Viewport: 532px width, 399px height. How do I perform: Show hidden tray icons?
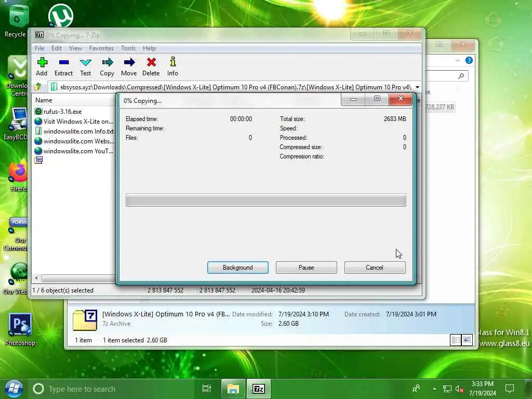tap(434, 389)
